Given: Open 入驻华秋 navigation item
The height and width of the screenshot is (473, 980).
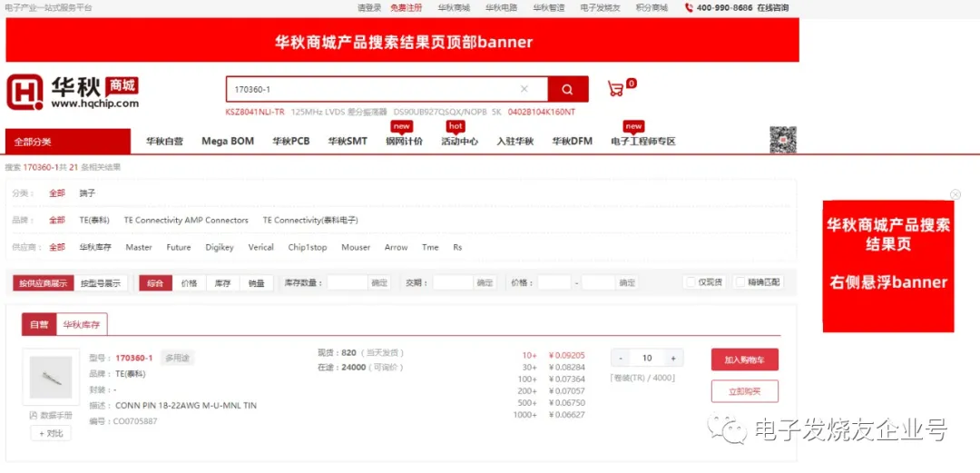Looking at the screenshot, I should click(x=515, y=142).
